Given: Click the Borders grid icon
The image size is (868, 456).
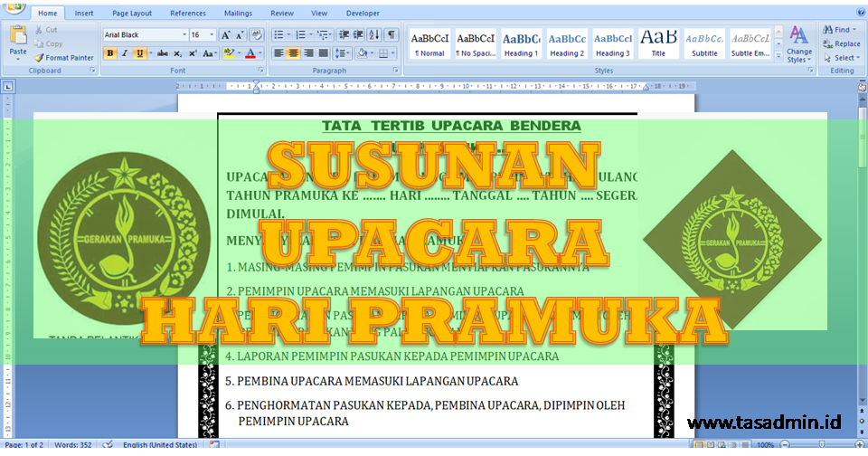Looking at the screenshot, I should click(x=383, y=53).
